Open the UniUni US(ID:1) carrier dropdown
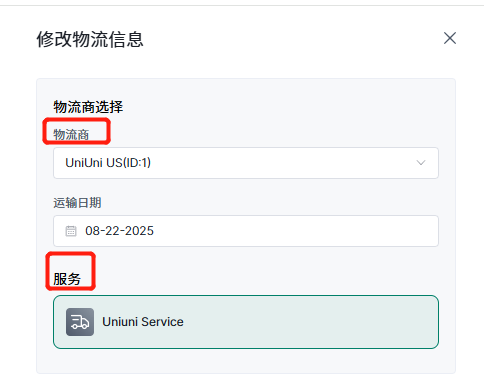484x390 pixels. pyautogui.click(x=246, y=163)
